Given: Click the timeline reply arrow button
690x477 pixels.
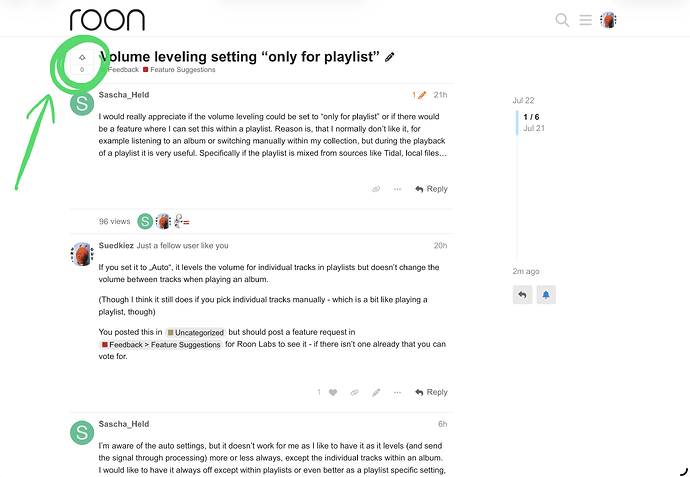Looking at the screenshot, I should coord(522,295).
